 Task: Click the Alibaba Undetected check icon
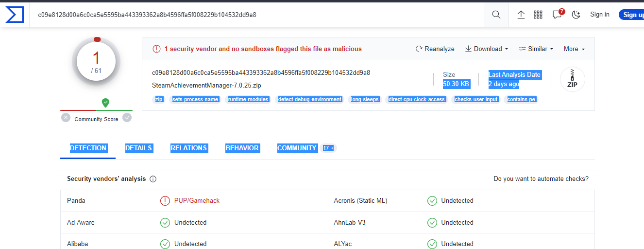click(165, 244)
